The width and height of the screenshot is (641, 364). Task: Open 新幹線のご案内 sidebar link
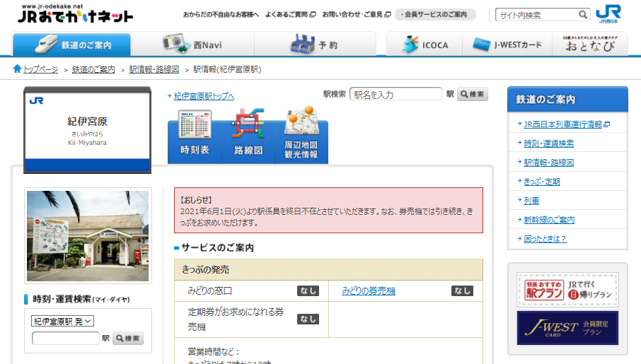point(549,220)
